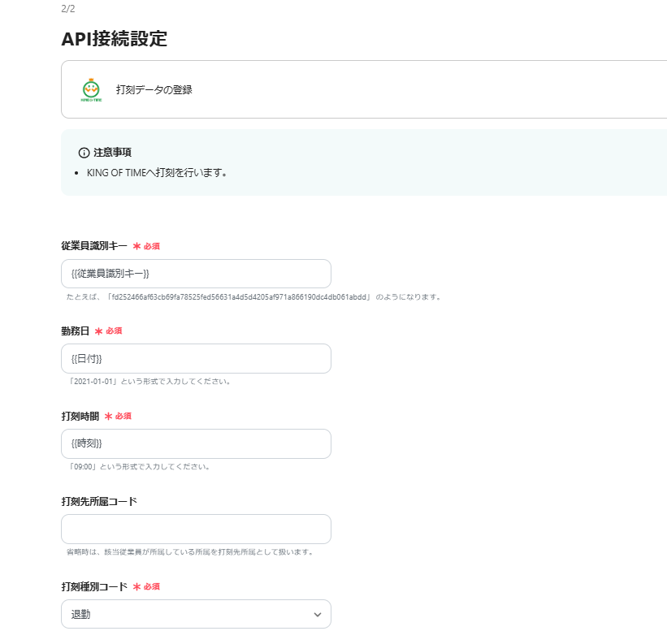Focus the empty 打刻先所属コード input field
The height and width of the screenshot is (644, 667).
click(x=196, y=529)
